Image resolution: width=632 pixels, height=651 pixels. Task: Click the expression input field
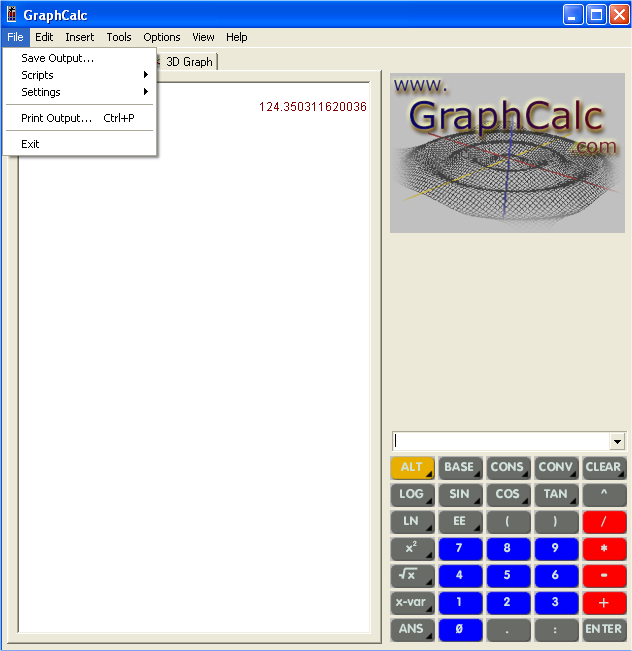501,441
